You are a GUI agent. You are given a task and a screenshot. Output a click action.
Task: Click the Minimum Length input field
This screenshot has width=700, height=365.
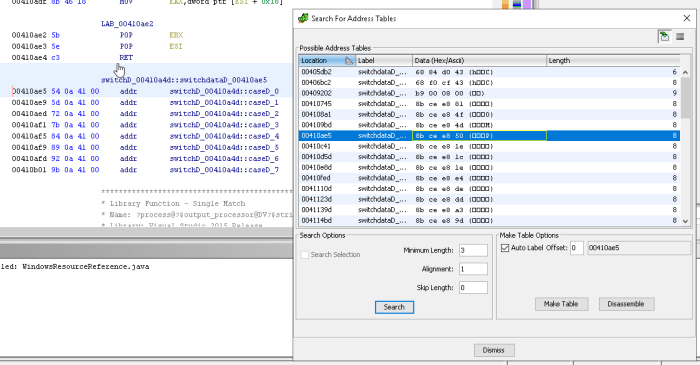(x=473, y=250)
